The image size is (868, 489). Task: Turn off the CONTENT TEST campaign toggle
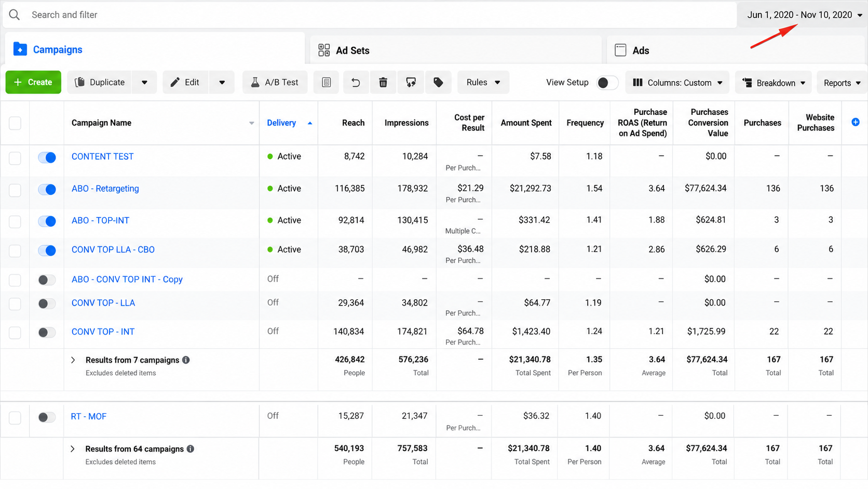point(47,157)
